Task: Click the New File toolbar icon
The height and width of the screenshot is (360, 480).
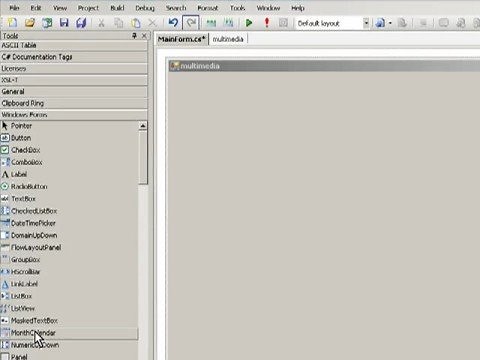Action: 12,23
